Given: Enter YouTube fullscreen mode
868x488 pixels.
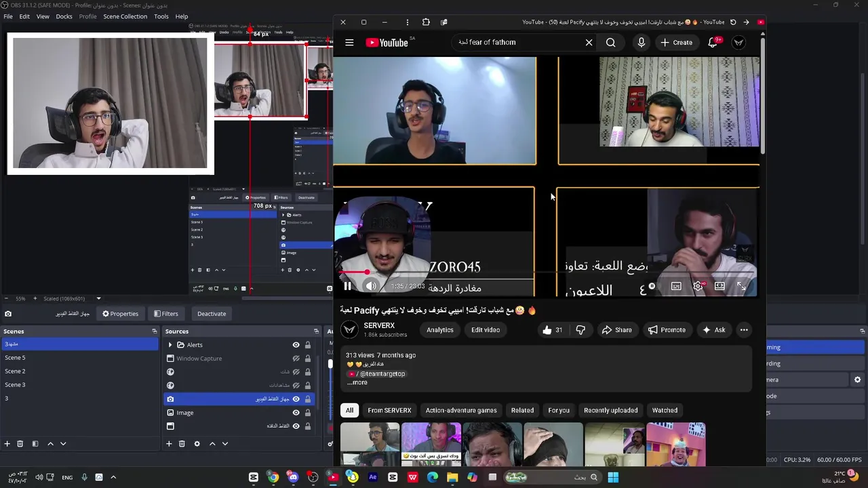Looking at the screenshot, I should [741, 286].
